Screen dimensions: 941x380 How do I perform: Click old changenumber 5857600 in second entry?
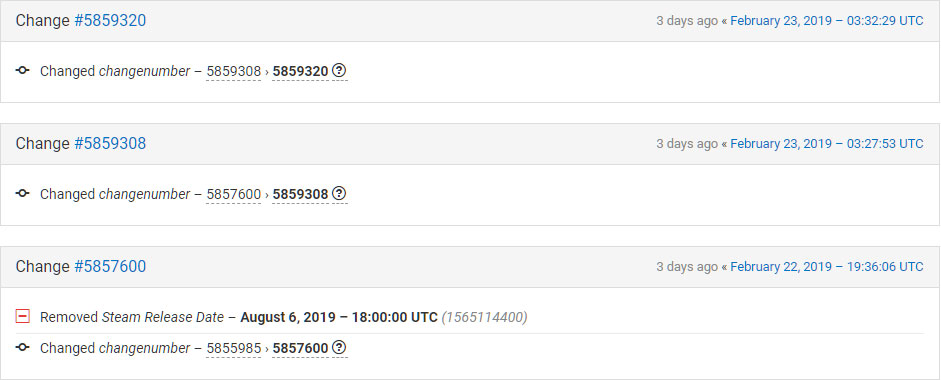(233, 195)
